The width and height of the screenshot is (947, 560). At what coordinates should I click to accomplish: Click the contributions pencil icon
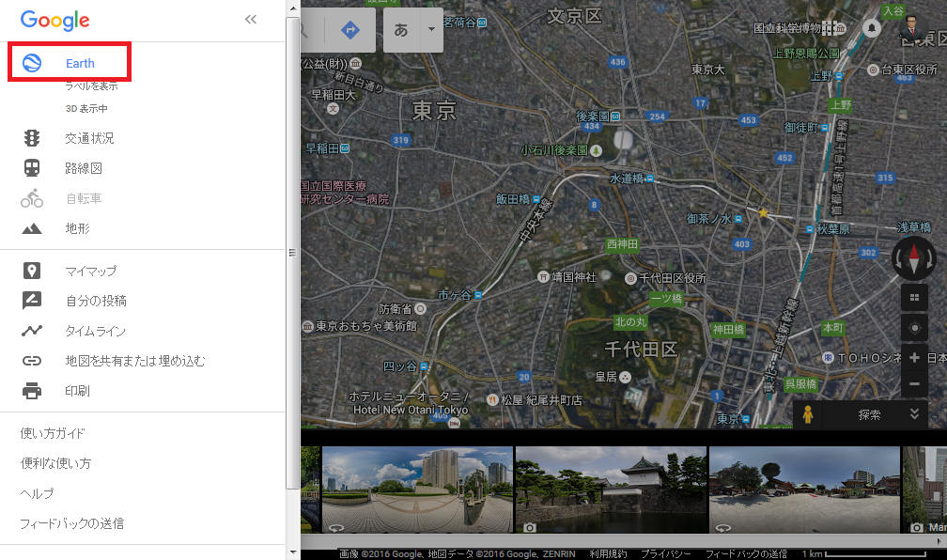(x=32, y=301)
